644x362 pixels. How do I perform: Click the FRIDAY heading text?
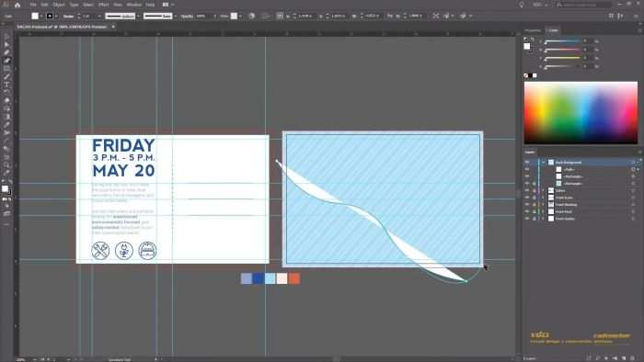pyautogui.click(x=123, y=145)
